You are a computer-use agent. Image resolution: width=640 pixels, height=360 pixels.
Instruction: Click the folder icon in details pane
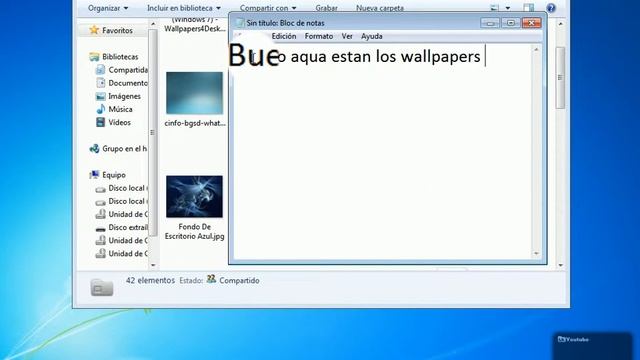point(102,287)
